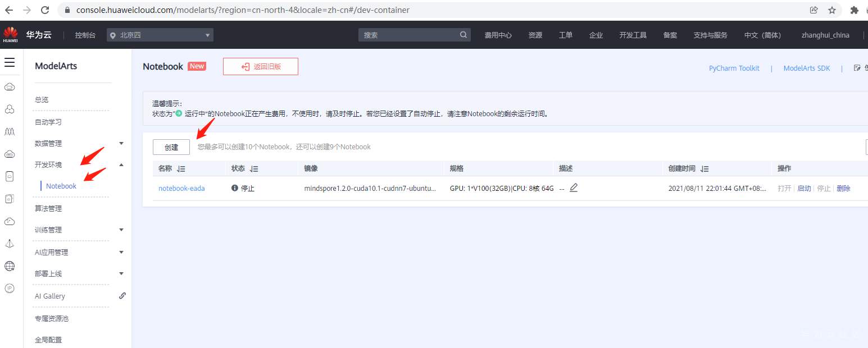Open 备案 in the top navigation
Screen dimensions: 868x348
click(x=670, y=35)
